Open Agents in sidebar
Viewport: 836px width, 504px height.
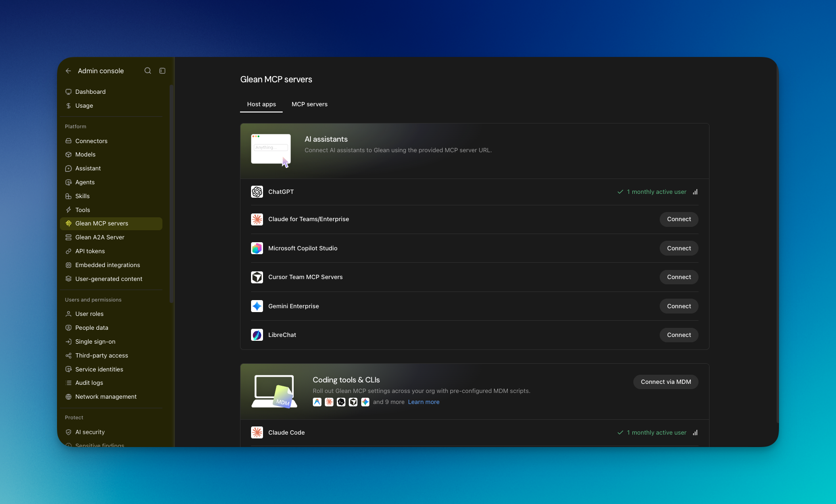(111, 182)
